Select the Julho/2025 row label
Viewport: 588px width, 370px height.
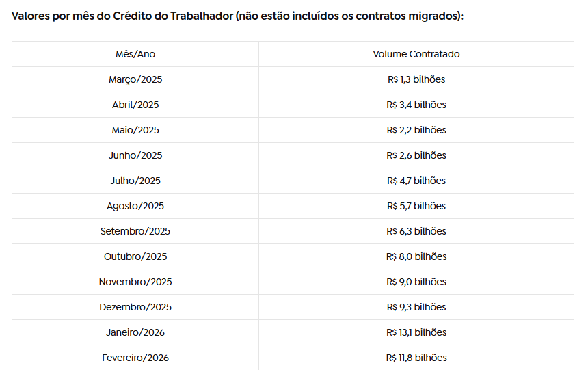(135, 181)
